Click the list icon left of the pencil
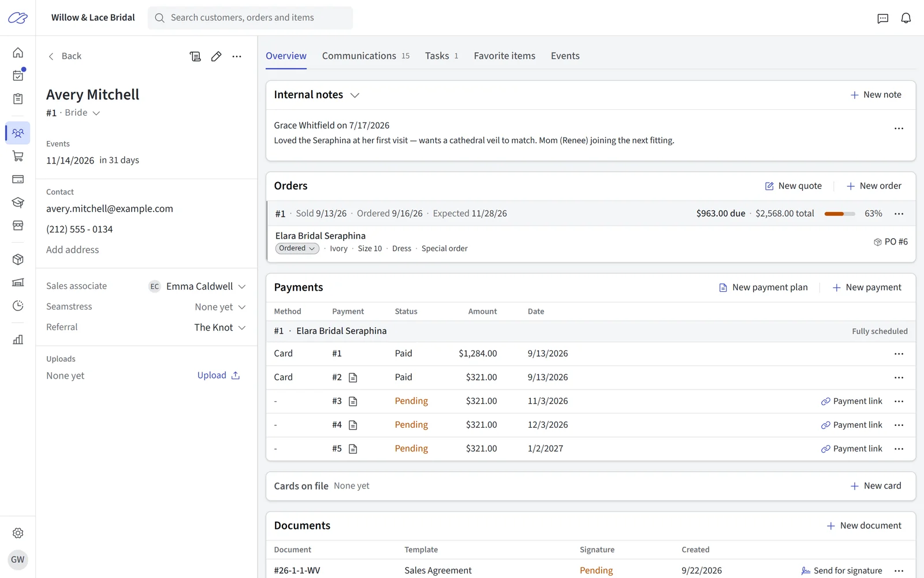The image size is (924, 578). (195, 56)
